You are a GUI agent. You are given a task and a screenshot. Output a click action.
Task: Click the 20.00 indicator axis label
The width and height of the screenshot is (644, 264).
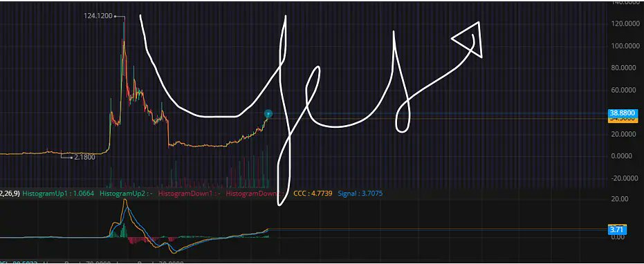tap(620, 199)
